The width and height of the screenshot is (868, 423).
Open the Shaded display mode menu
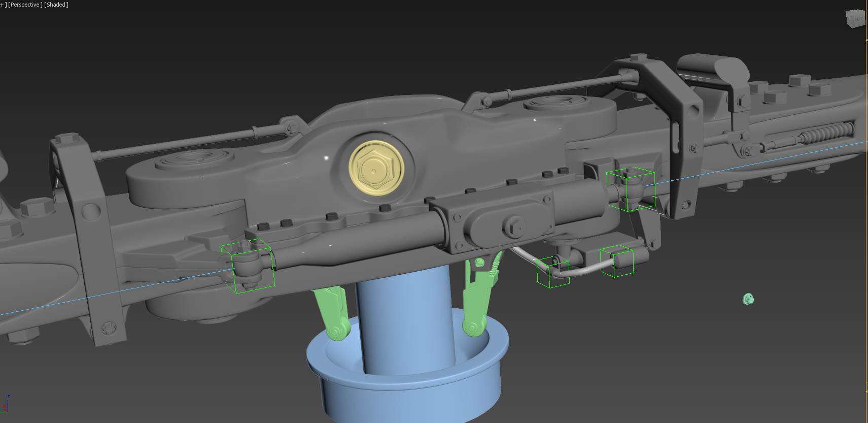tap(56, 5)
